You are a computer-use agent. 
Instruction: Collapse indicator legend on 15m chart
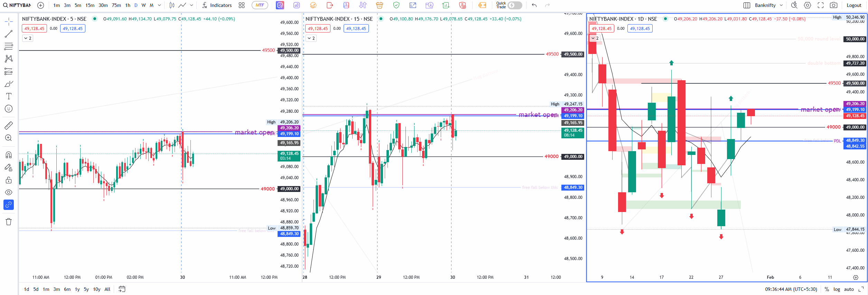pos(311,38)
